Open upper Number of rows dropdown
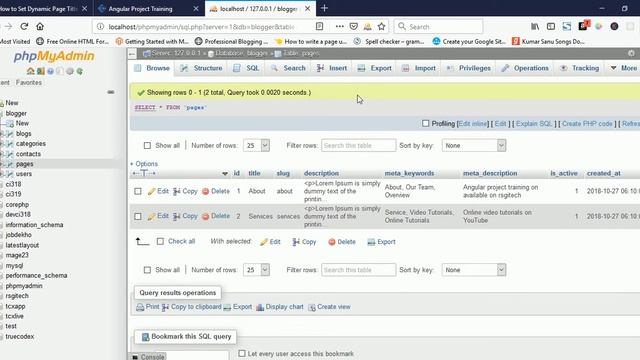Screen dimensions: 640x360 click(x=256, y=145)
